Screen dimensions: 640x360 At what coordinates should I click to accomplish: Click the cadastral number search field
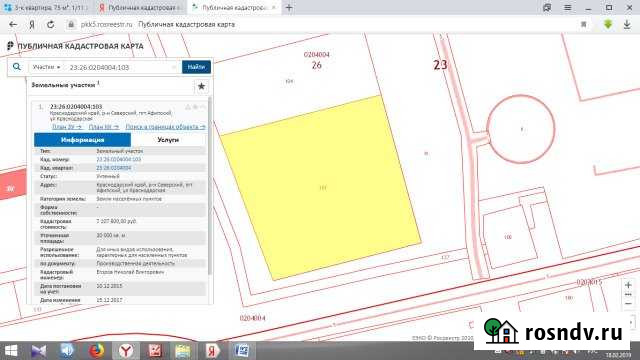tap(120, 67)
